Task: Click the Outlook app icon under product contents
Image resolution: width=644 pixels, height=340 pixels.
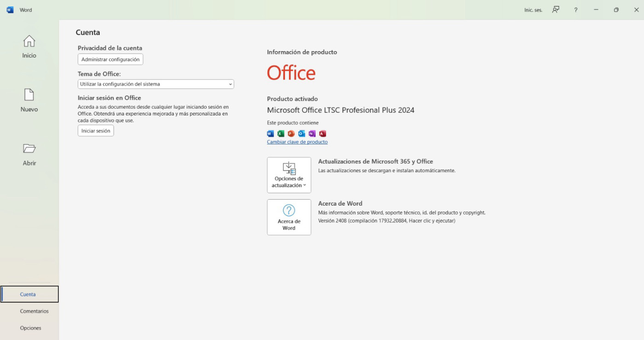Action: point(302,133)
